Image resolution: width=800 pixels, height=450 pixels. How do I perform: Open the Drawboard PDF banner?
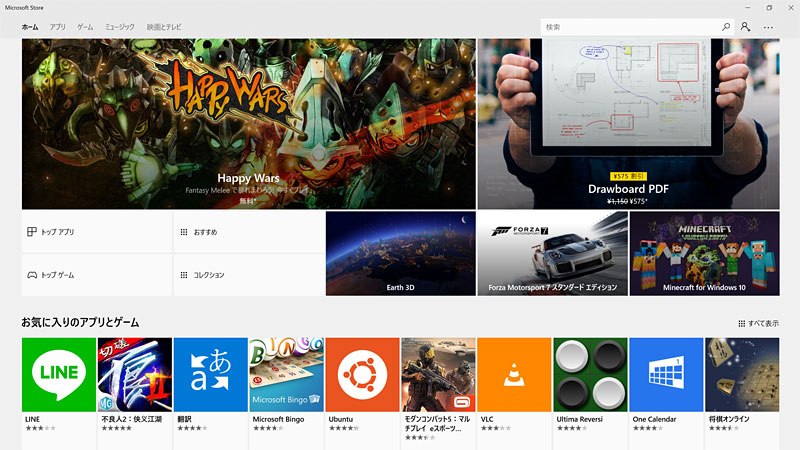[x=629, y=123]
